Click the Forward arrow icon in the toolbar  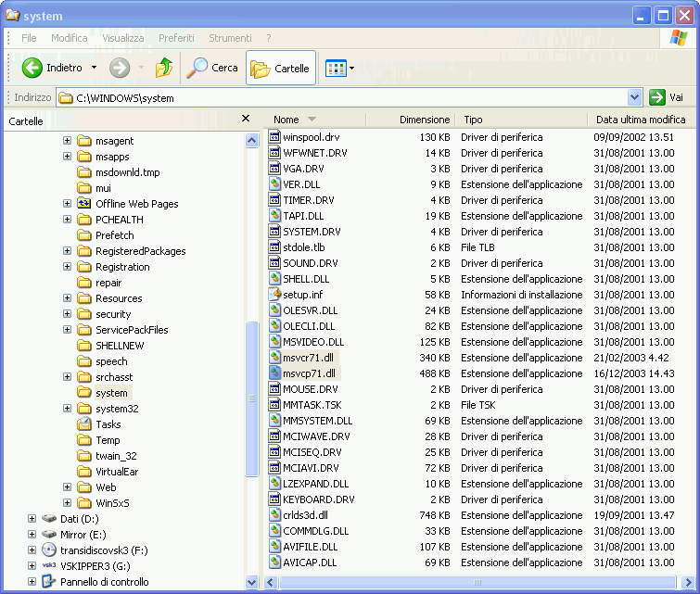pyautogui.click(x=120, y=68)
